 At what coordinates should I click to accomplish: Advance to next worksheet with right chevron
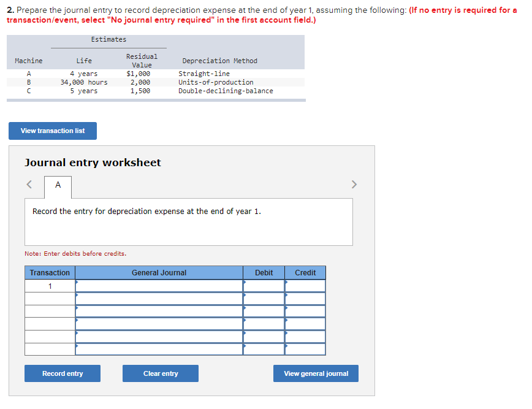354,185
